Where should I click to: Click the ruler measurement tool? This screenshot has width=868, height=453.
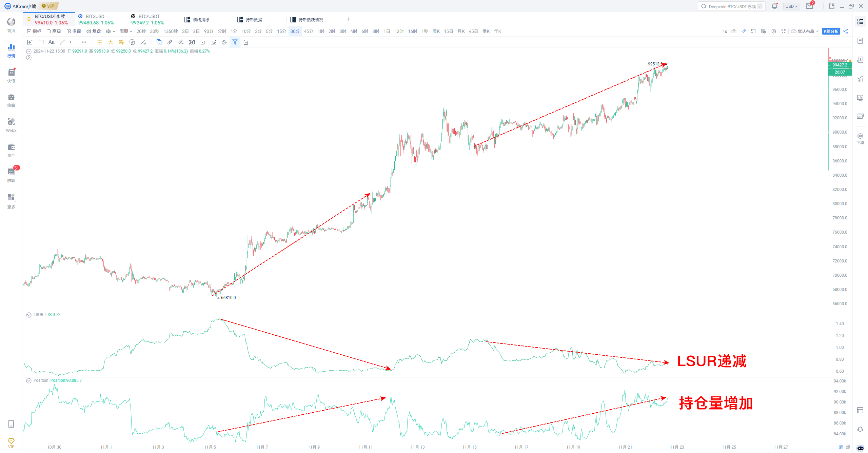pos(170,42)
